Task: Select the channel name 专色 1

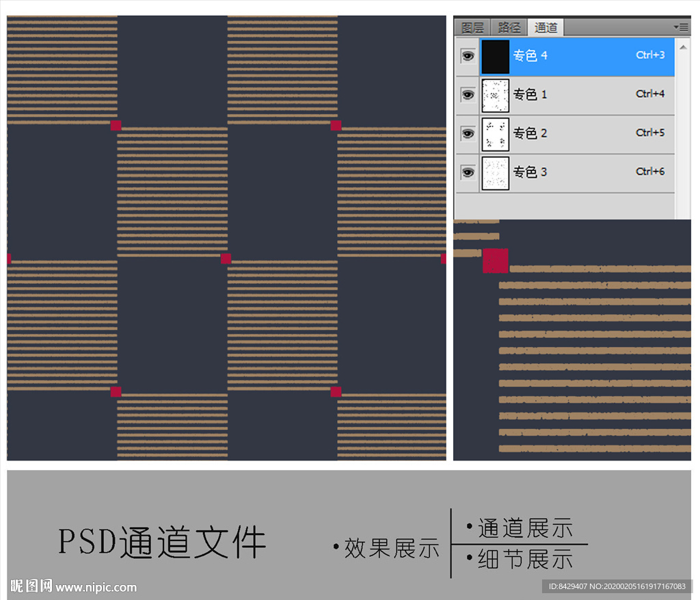Action: pos(530,94)
